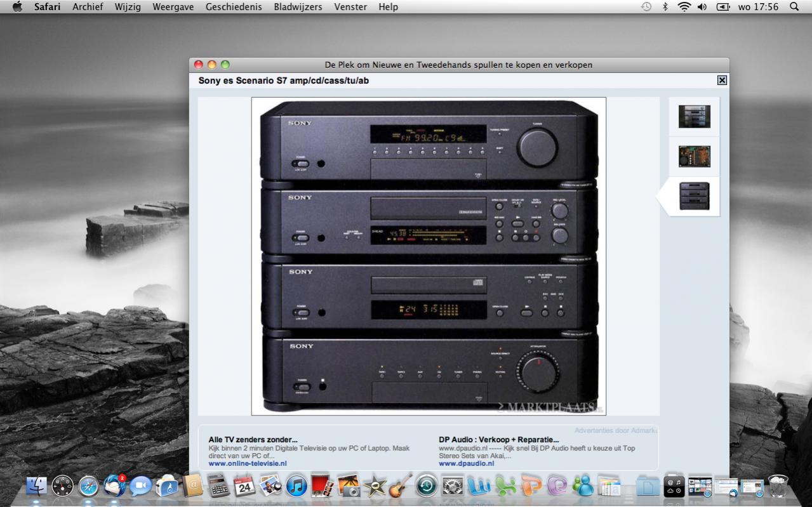Open iCal calendar showing 24
The height and width of the screenshot is (507, 812).
click(244, 486)
